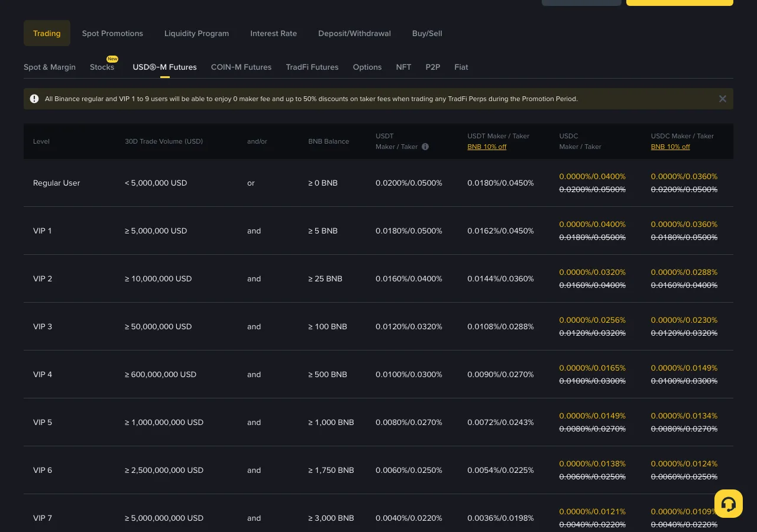Viewport: 757px width, 532px height.
Task: Click BNB 10% off link under USDT Maker / Taker
Action: pyautogui.click(x=487, y=147)
